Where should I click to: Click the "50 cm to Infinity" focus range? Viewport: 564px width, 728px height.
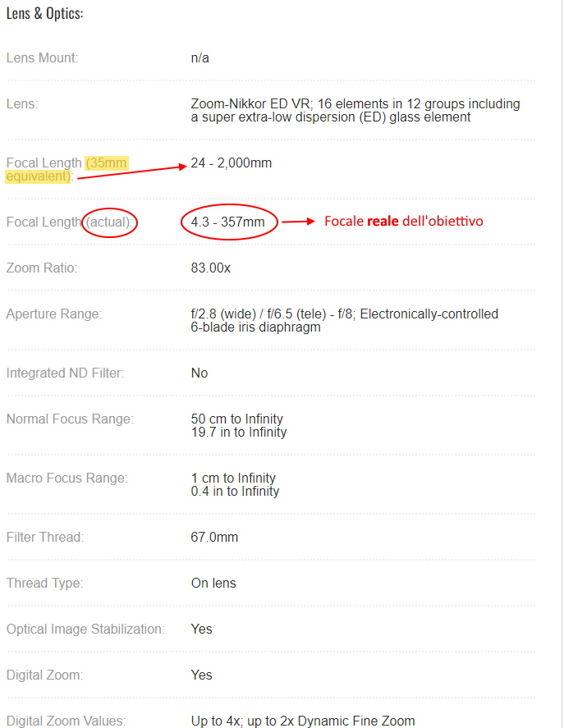(238, 419)
